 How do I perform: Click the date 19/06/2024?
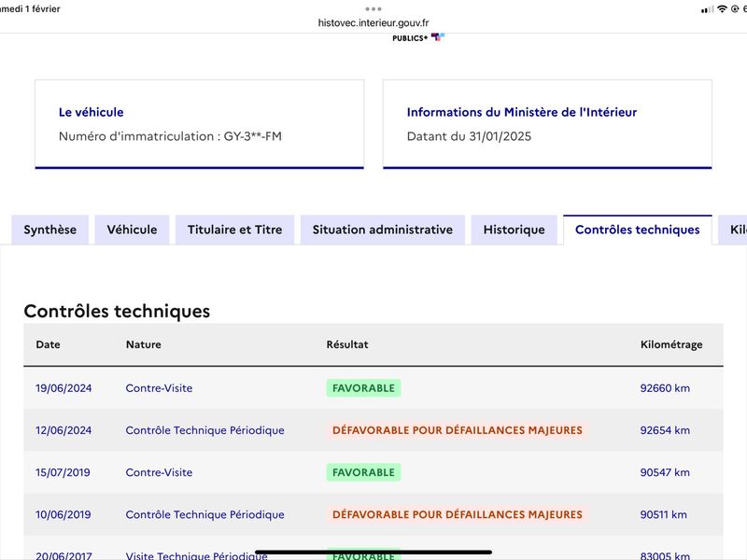pyautogui.click(x=63, y=388)
